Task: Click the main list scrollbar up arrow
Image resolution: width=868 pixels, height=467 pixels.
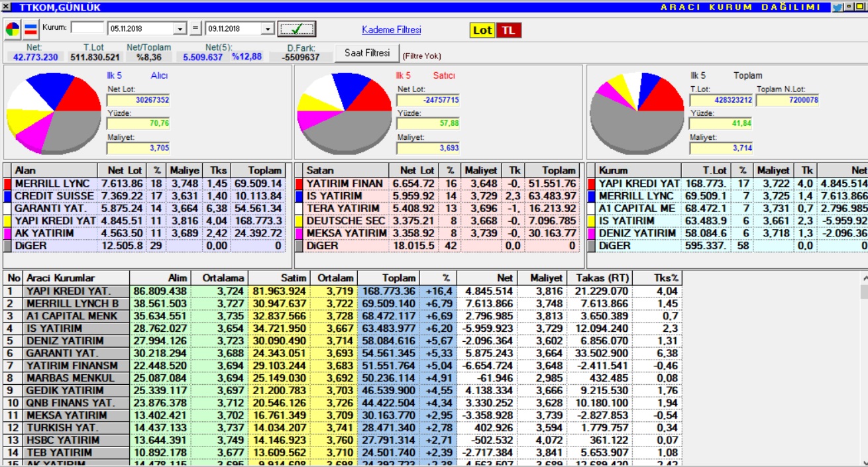Action: 863,278
